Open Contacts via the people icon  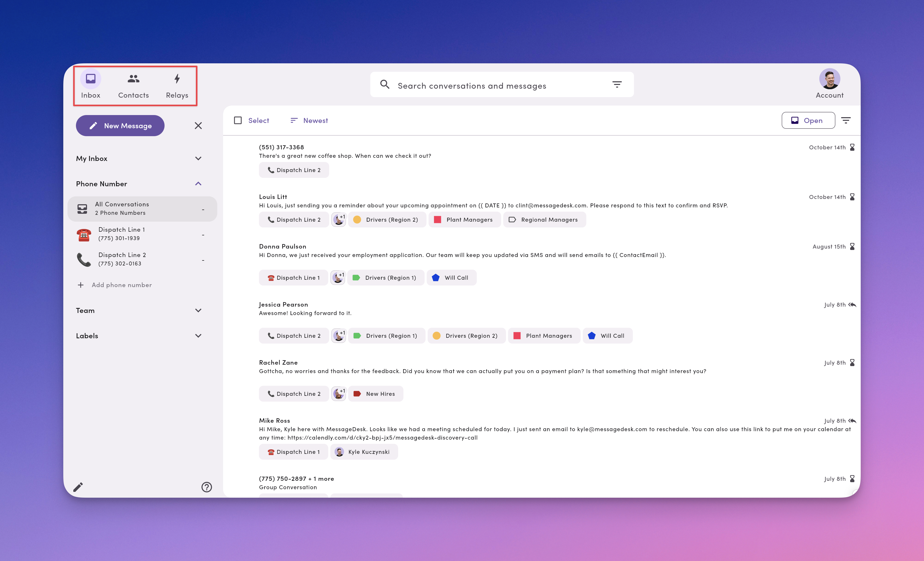(133, 79)
